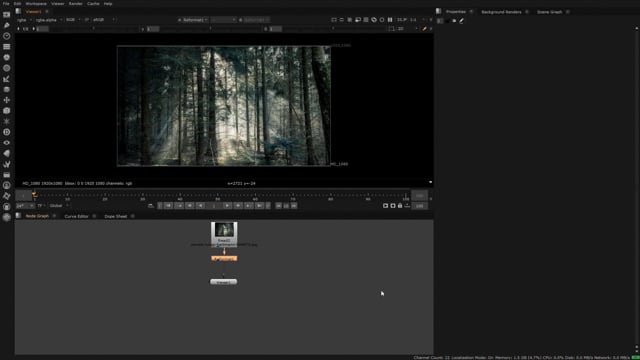Close the Node Graph tab with its x
This screenshot has height=360, width=640.
tap(54, 216)
